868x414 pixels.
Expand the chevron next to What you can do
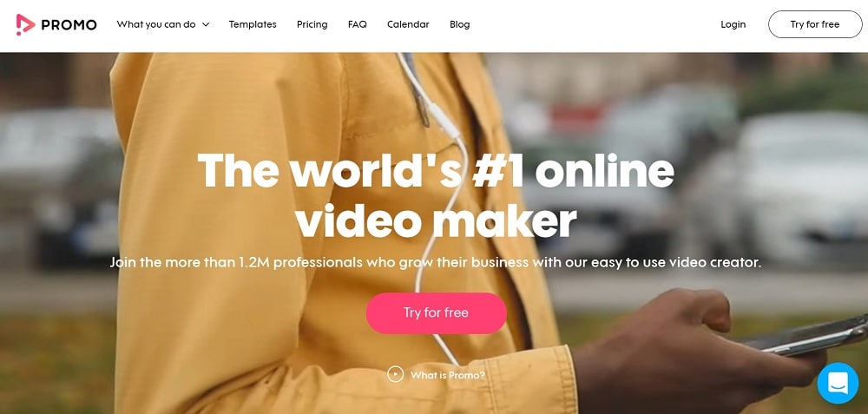206,24
